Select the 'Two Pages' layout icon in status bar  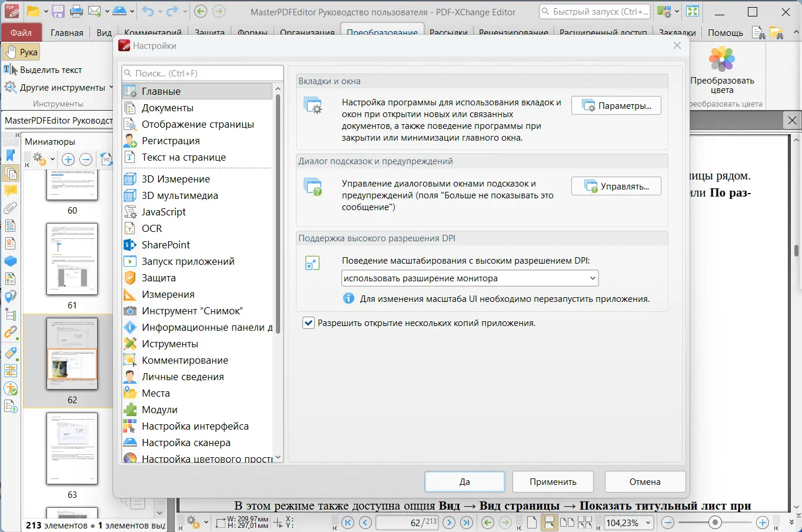pyautogui.click(x=568, y=522)
